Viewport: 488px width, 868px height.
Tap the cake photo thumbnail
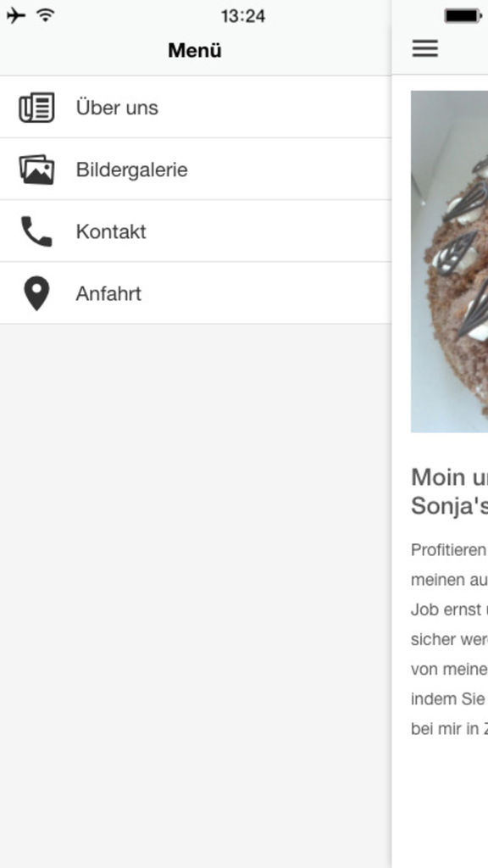tap(449, 261)
